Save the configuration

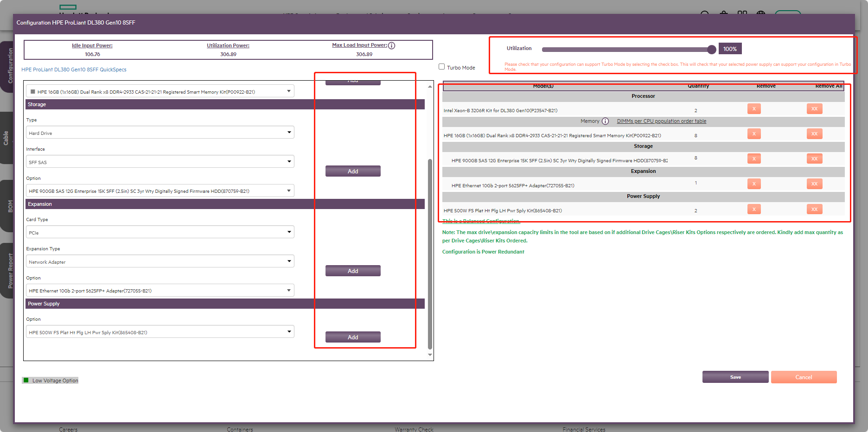click(x=735, y=377)
